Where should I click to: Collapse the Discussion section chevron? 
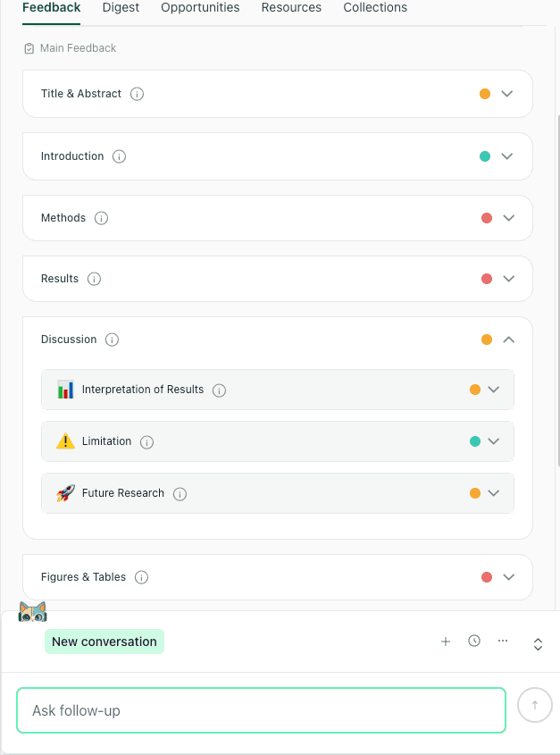pyautogui.click(x=508, y=340)
